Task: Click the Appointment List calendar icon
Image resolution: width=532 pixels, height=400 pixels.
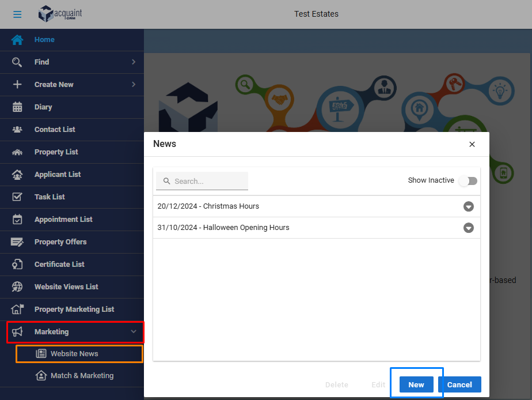Action: [17, 220]
